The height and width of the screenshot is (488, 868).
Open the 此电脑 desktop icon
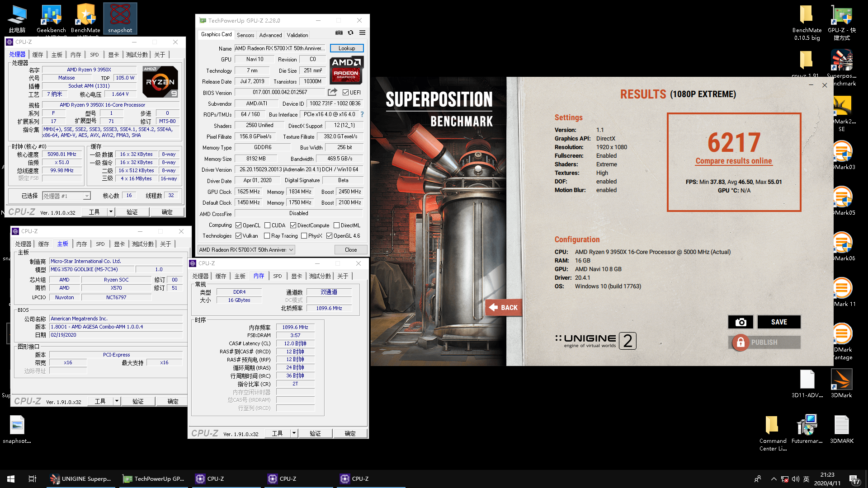17,19
